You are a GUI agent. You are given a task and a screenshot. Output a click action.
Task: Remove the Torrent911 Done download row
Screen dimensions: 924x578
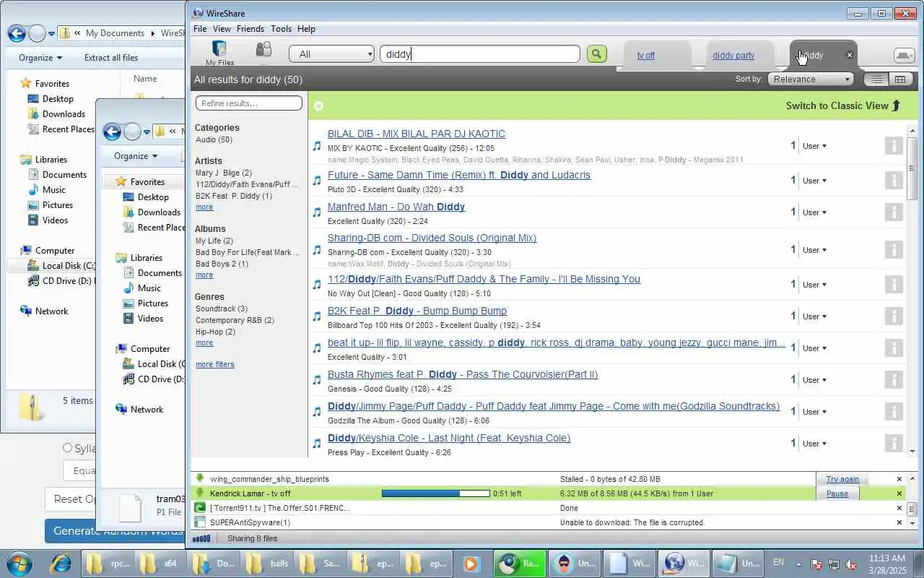pos(899,508)
